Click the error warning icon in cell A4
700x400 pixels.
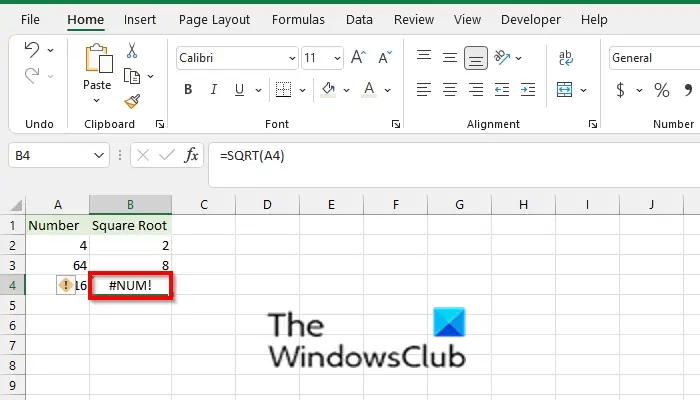[66, 285]
